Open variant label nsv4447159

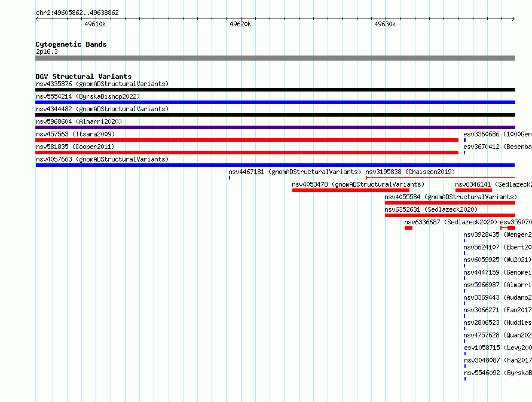point(497,272)
